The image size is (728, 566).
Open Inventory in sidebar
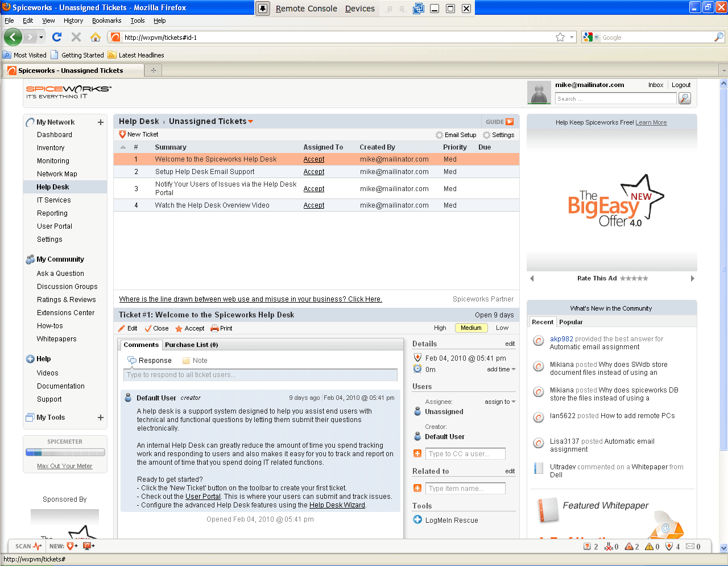pos(51,148)
